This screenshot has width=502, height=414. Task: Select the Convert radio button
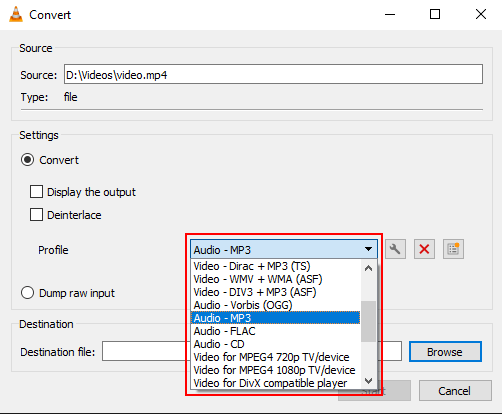27,160
